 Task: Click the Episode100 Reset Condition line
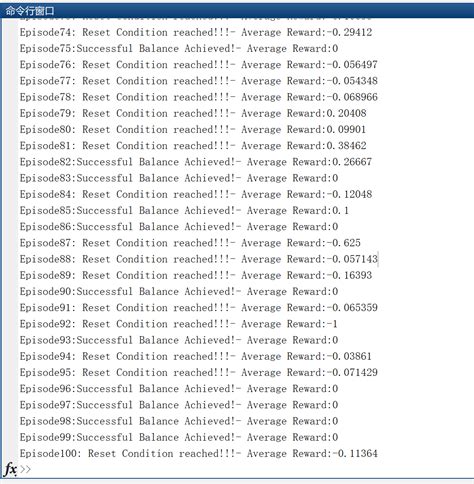click(198, 454)
